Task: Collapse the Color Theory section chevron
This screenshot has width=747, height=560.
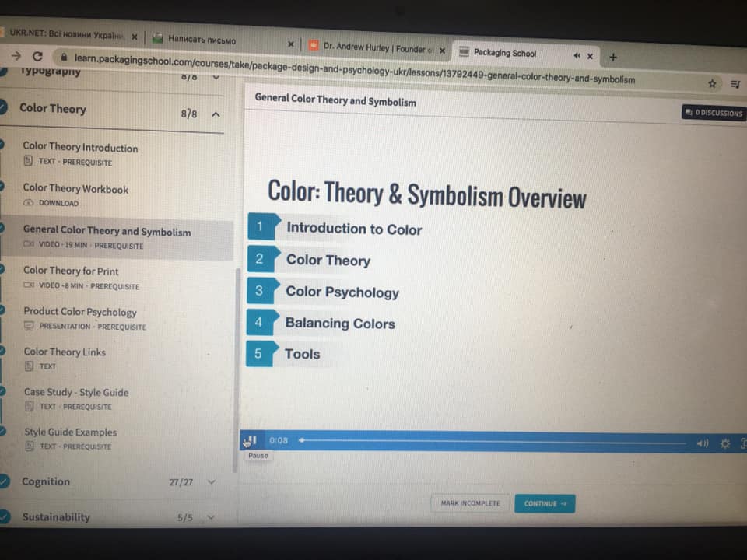Action: [216, 114]
